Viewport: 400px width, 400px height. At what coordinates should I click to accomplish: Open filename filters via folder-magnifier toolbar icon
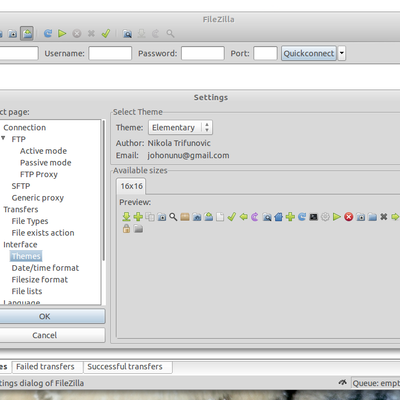pyautogui.click(x=127, y=33)
